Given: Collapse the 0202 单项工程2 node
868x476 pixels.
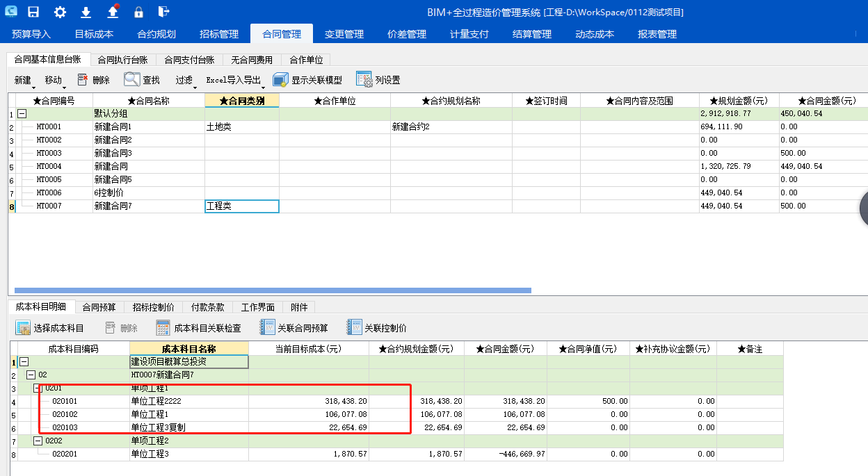Looking at the screenshot, I should [x=38, y=441].
